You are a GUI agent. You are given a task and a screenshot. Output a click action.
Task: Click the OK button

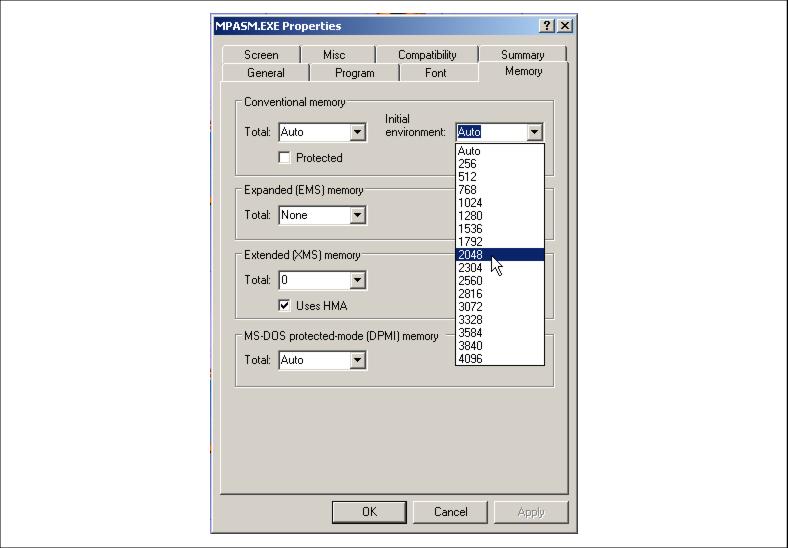[369, 512]
